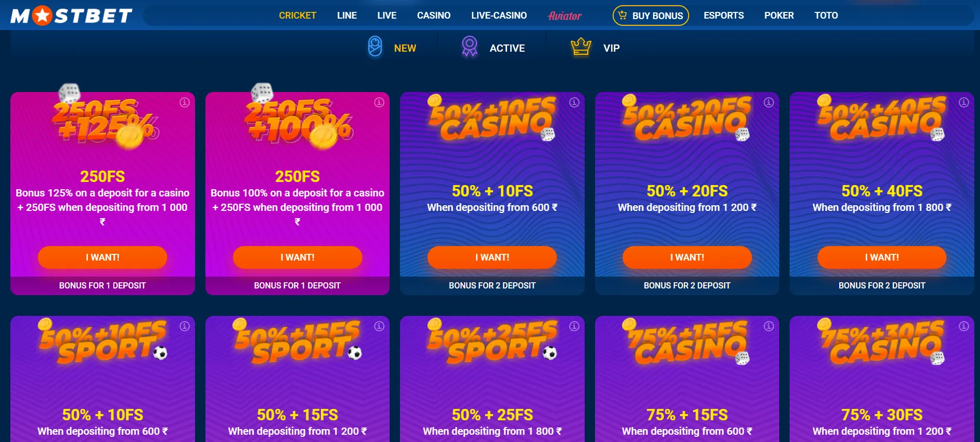Open the Aviator game link
This screenshot has height=442, width=980.
(565, 16)
